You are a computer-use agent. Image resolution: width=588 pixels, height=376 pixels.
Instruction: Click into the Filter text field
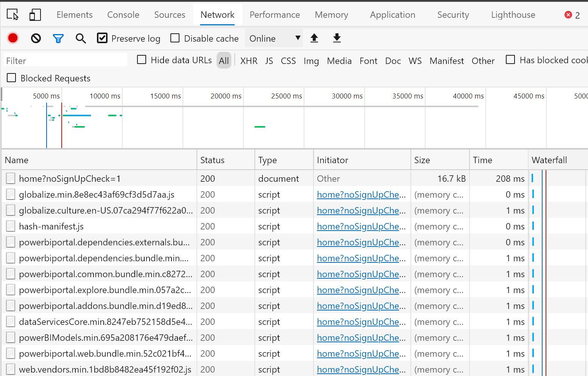tap(66, 61)
